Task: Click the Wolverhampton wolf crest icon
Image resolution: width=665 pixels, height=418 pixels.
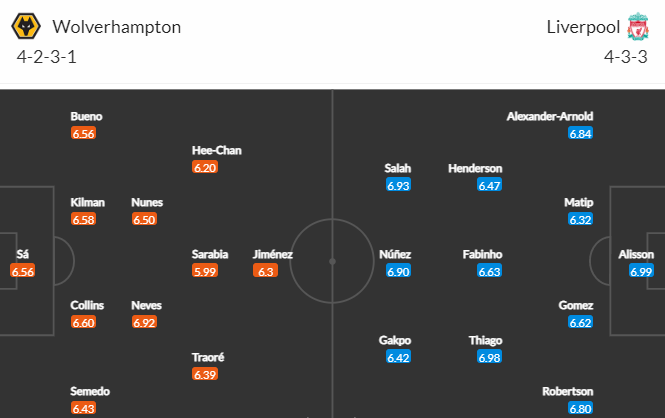Action: 26,26
